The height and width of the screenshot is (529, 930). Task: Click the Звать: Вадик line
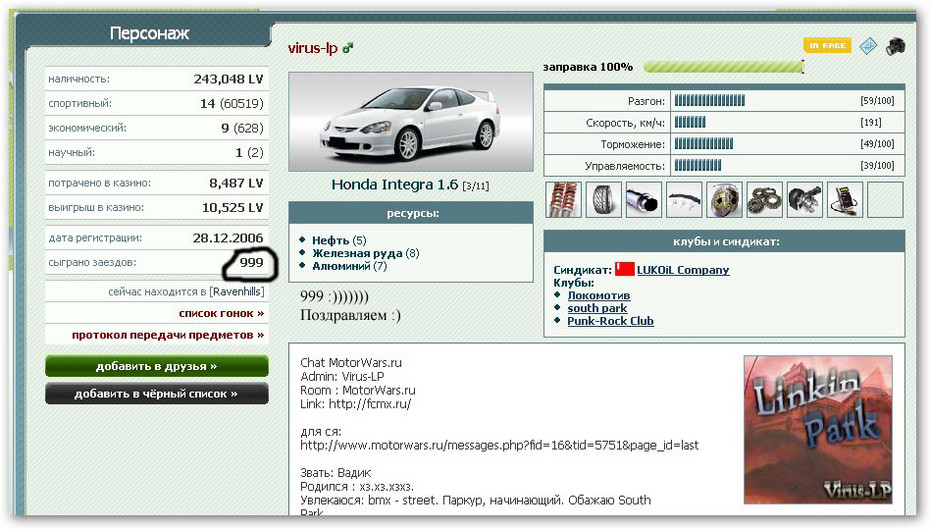click(x=336, y=473)
